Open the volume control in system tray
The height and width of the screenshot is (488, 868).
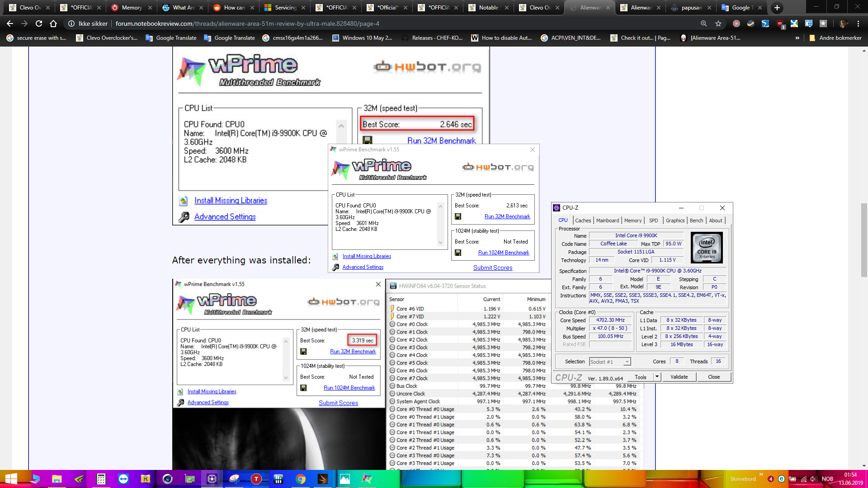pyautogui.click(x=813, y=479)
